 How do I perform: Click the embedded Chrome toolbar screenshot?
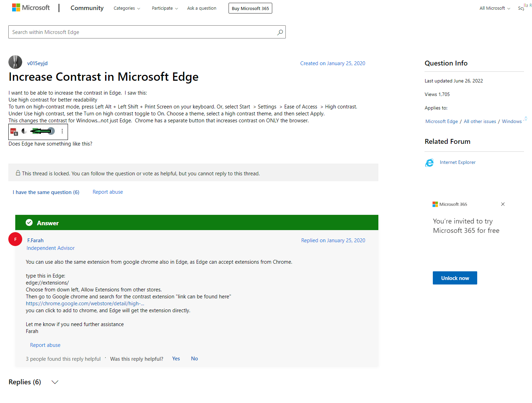pyautogui.click(x=38, y=131)
